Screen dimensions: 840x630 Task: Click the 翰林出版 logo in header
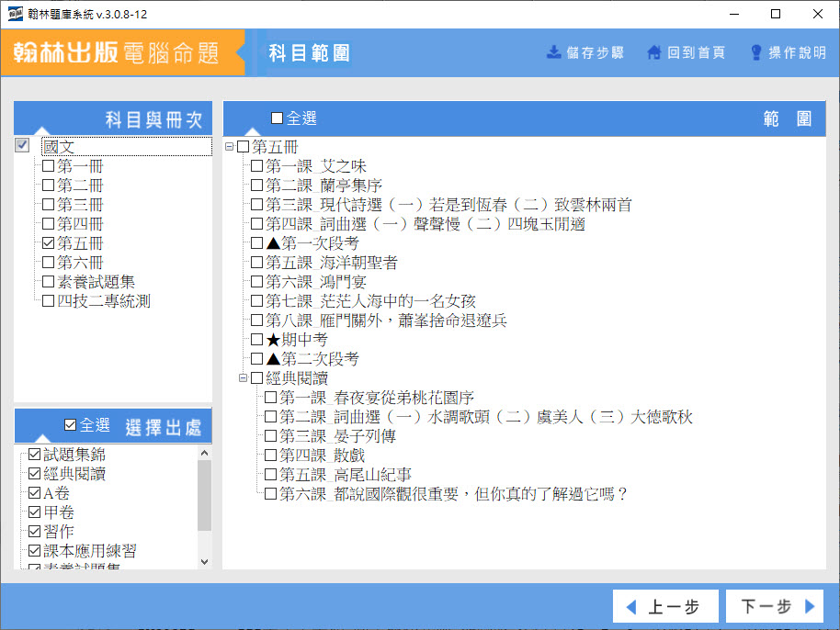(66, 52)
